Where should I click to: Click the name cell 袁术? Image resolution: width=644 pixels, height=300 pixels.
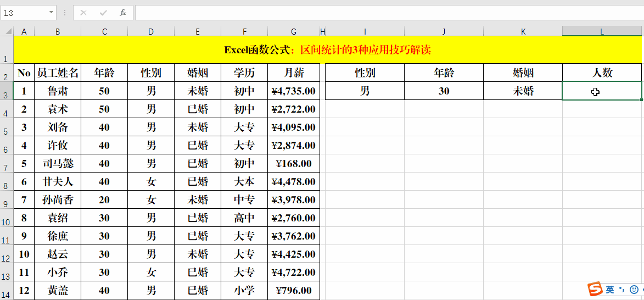(58, 109)
